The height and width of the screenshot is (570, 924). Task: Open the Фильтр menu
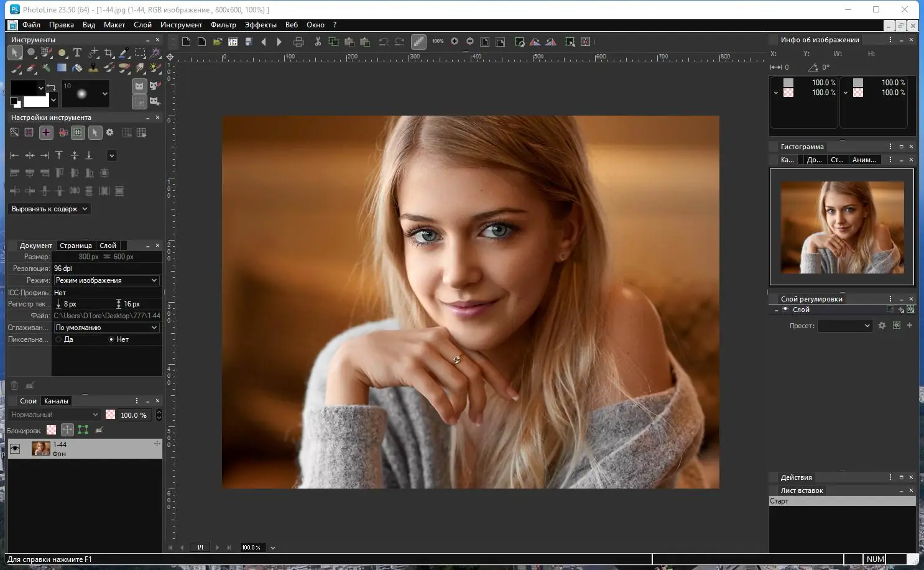tap(223, 25)
